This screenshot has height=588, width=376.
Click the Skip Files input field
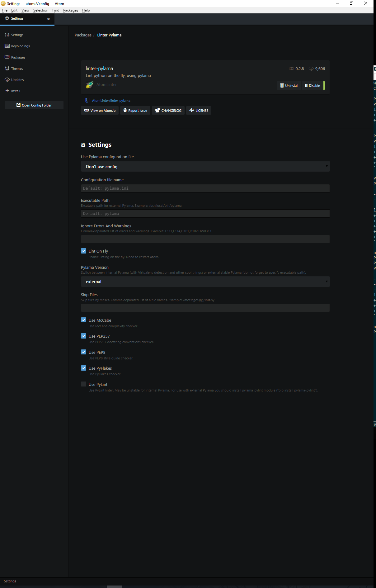pos(205,308)
